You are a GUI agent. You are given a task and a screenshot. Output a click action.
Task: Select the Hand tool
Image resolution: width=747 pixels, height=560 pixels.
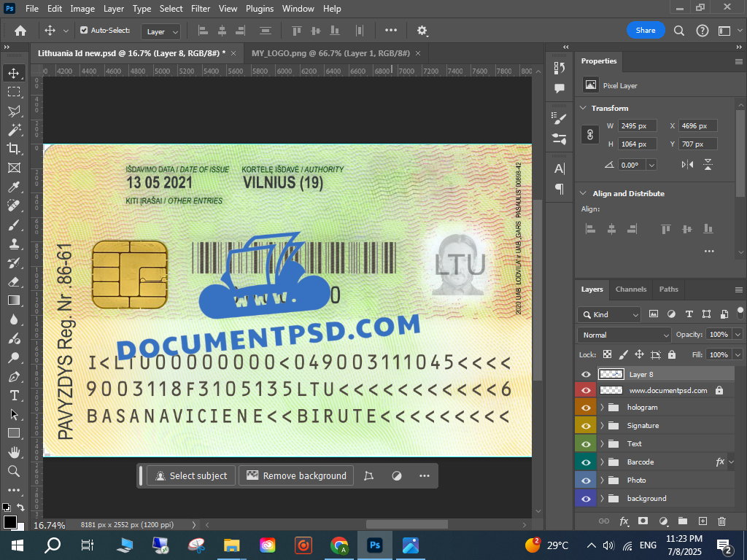(x=14, y=452)
